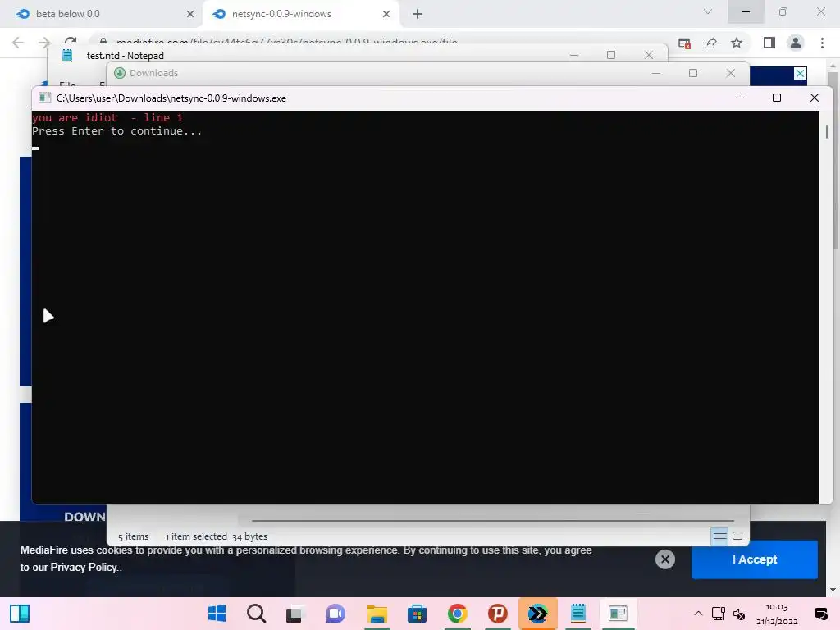Image resolution: width=840 pixels, height=630 pixels.
Task: Open the network tray icon
Action: (718, 614)
